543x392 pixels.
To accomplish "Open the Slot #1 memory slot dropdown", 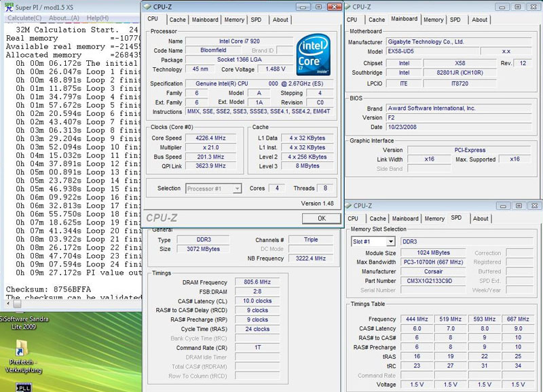I will pyautogui.click(x=390, y=241).
